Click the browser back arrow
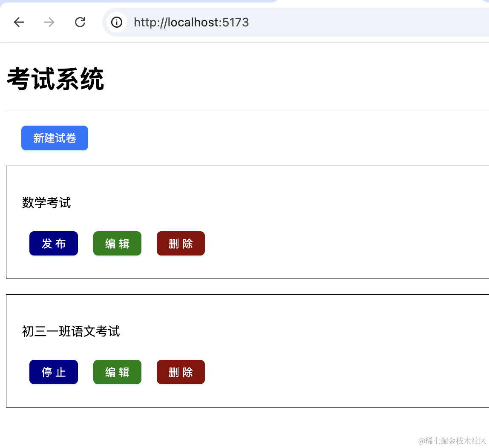This screenshot has width=489, height=448. pyautogui.click(x=19, y=22)
